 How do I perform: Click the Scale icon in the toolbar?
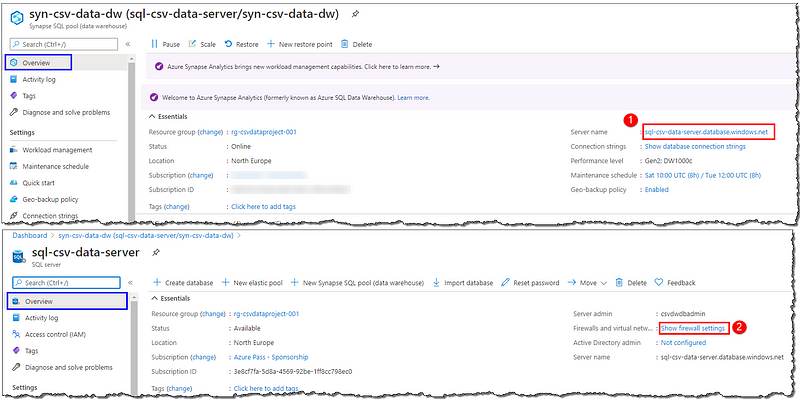pyautogui.click(x=191, y=44)
